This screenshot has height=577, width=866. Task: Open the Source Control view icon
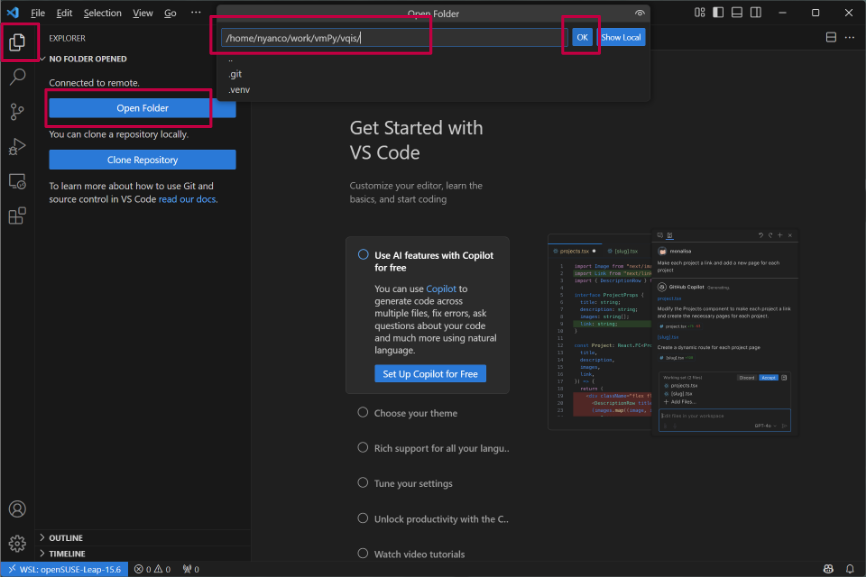[17, 112]
